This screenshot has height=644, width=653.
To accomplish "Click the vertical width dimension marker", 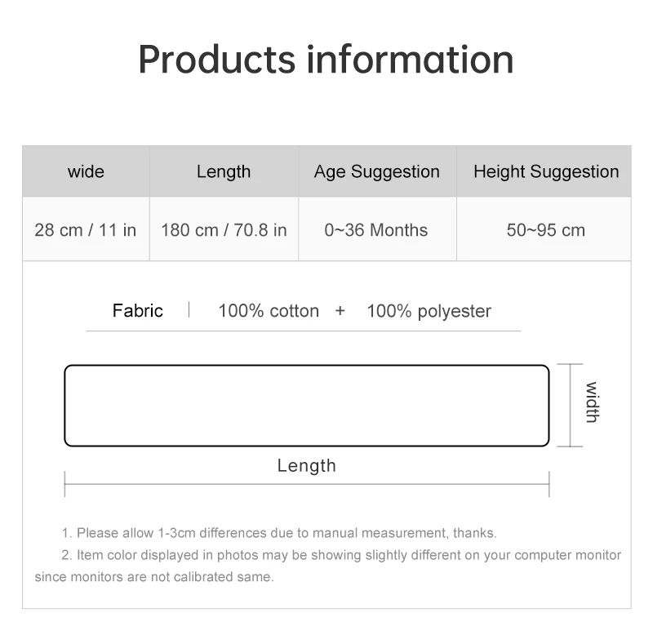I will coord(570,405).
